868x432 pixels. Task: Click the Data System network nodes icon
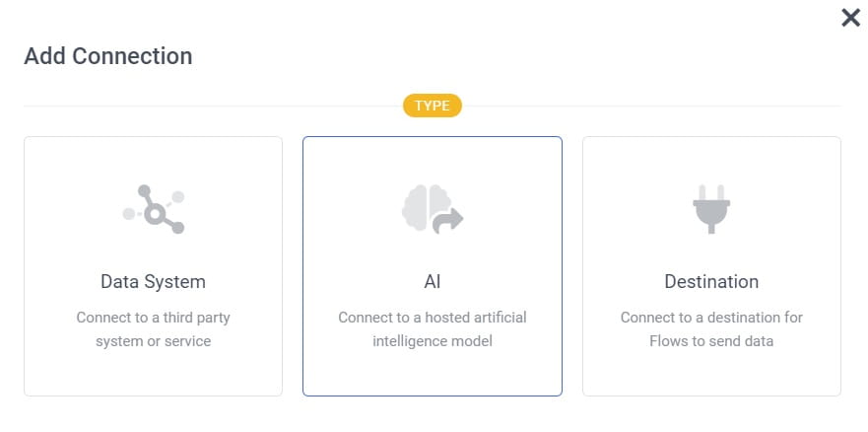(154, 209)
